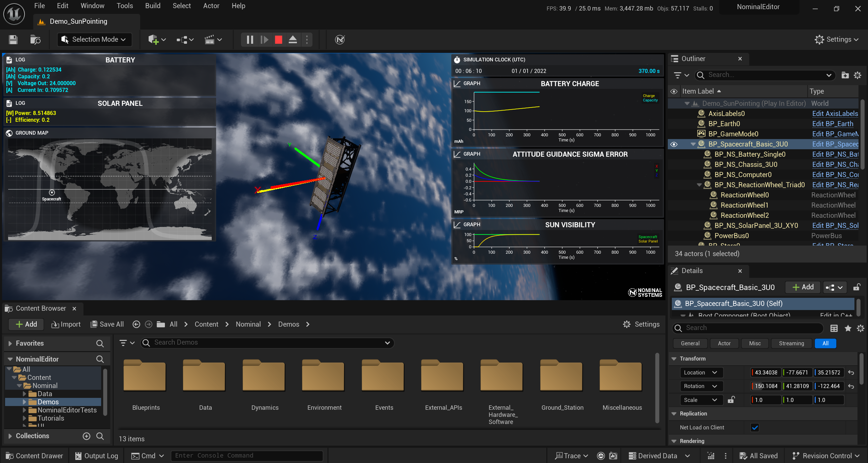Screen dimensions: 868x463
Task: Open the Cmd console type dropdown
Action: click(148, 456)
